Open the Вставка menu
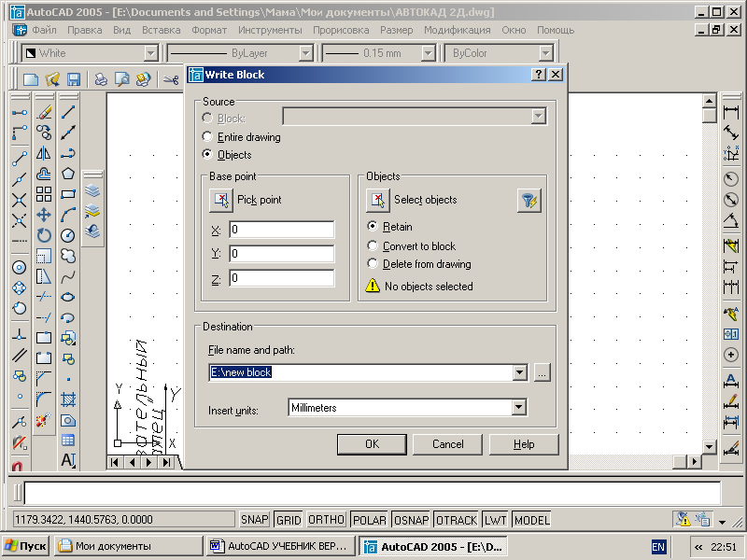This screenshot has height=560, width=747. (x=161, y=30)
